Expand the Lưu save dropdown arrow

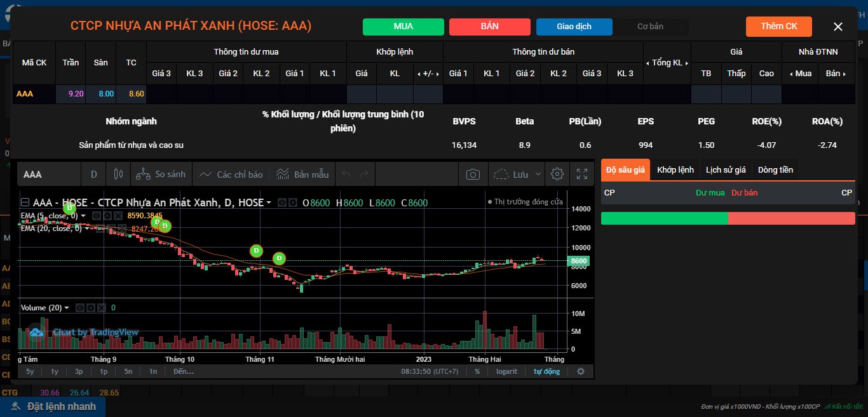pos(539,174)
